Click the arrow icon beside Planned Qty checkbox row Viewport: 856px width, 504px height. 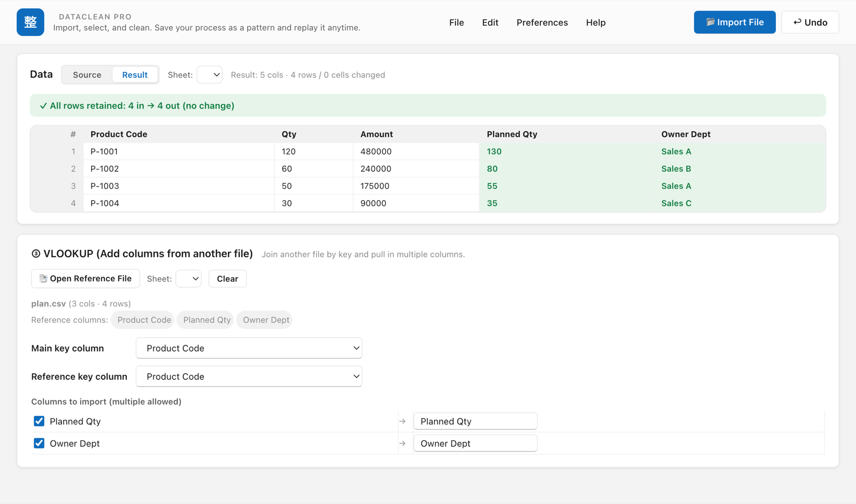coord(402,422)
